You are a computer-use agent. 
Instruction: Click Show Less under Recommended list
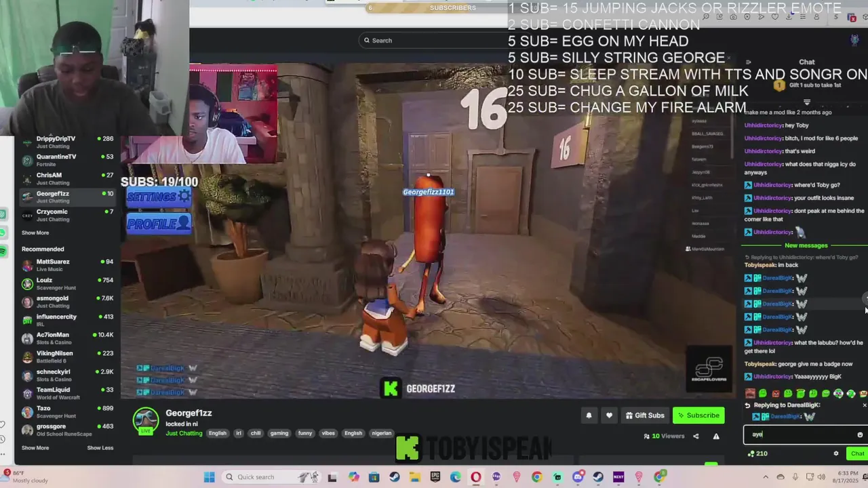tap(100, 448)
